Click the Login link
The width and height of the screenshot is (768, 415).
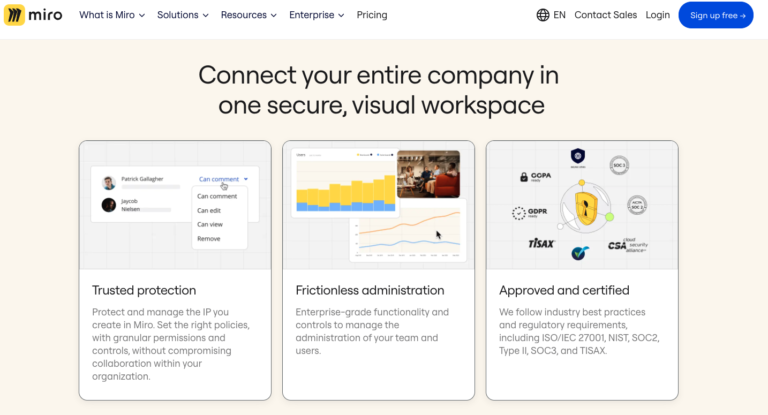tap(658, 15)
